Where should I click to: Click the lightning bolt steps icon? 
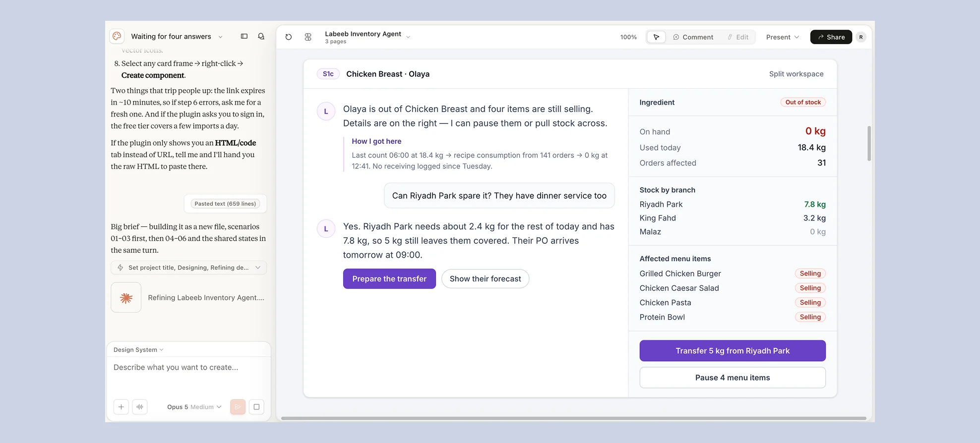[x=120, y=268]
